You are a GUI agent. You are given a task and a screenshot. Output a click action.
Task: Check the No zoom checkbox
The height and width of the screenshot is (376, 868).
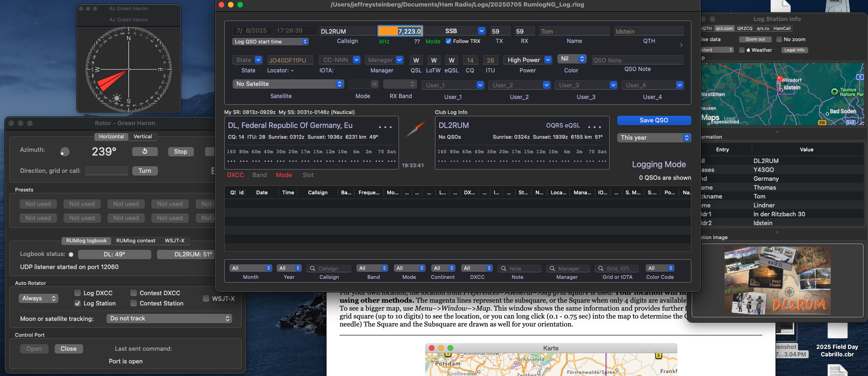(x=779, y=39)
